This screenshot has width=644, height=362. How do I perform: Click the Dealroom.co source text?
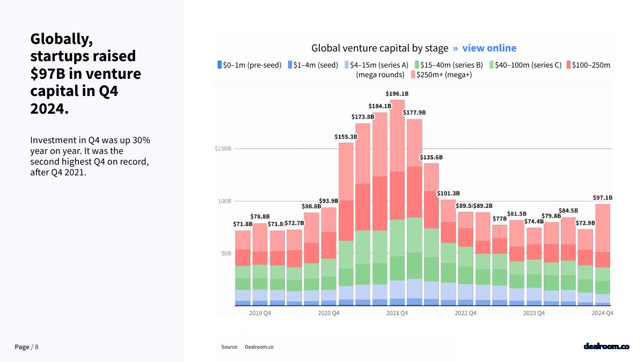click(x=259, y=347)
